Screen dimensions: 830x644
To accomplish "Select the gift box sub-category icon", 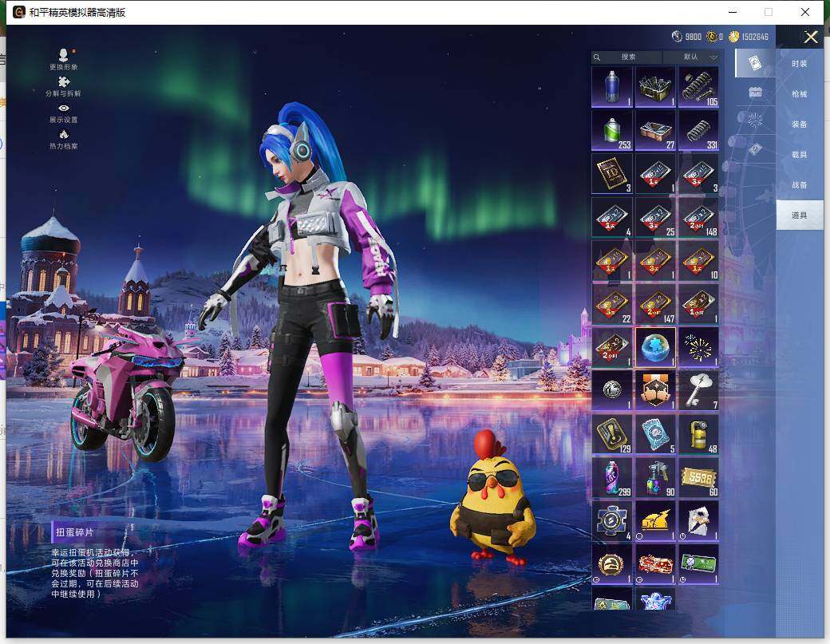I will coord(755,92).
